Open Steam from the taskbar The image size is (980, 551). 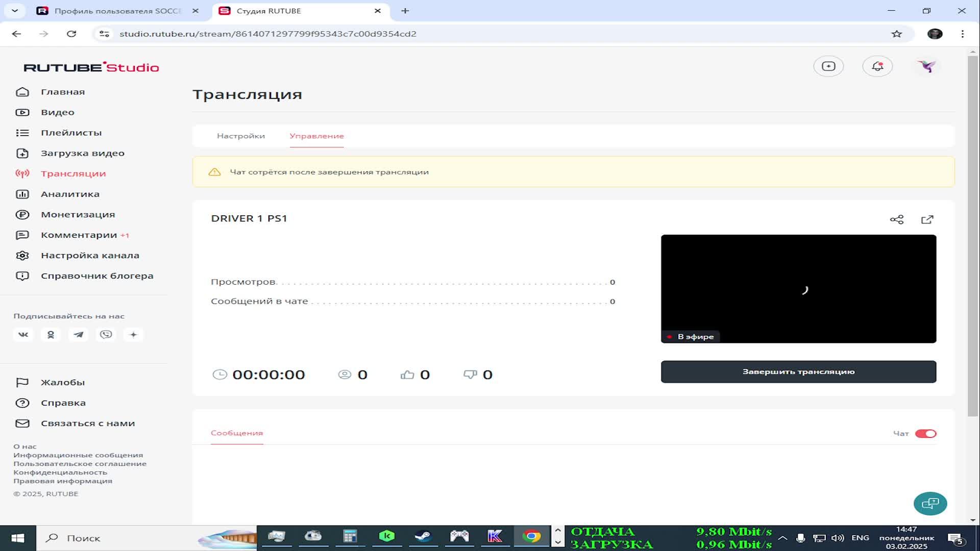423,537
